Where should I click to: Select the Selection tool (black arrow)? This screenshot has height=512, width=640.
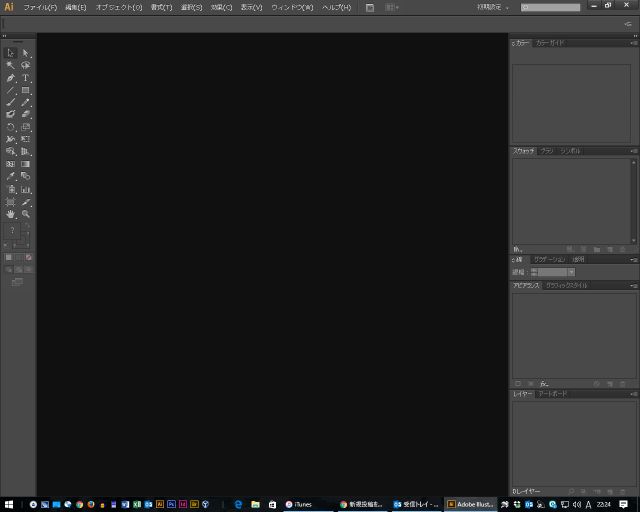click(11, 53)
